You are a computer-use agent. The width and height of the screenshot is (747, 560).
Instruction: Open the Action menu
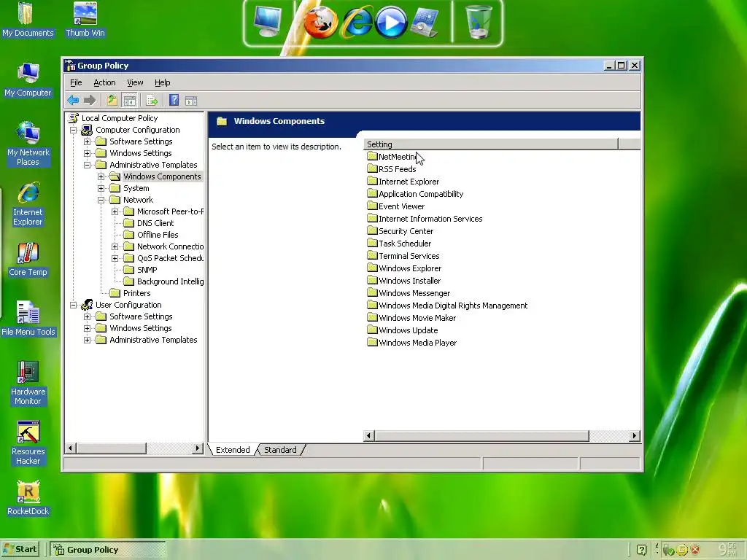(x=104, y=82)
